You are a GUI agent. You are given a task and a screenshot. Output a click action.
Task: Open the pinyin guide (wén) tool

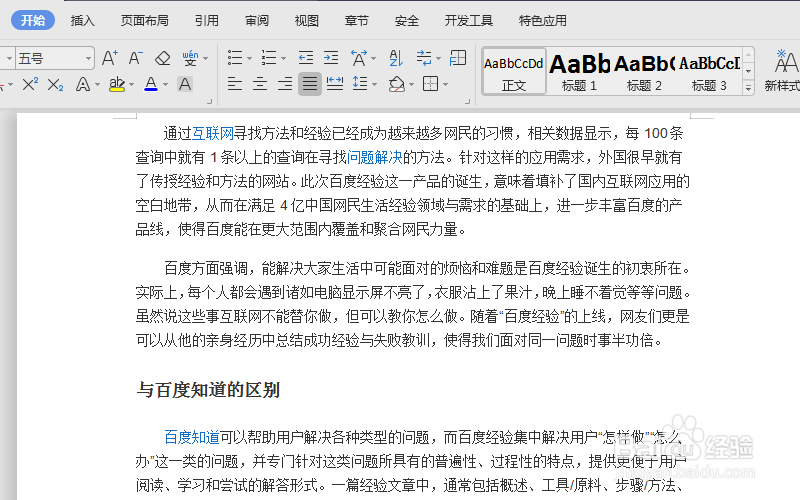click(x=190, y=58)
